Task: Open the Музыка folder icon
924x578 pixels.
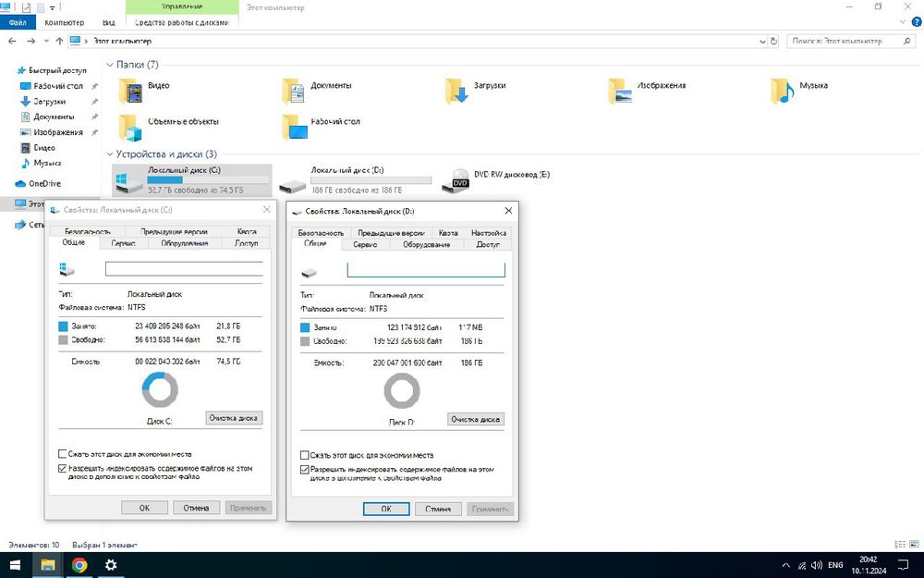Action: pyautogui.click(x=783, y=92)
